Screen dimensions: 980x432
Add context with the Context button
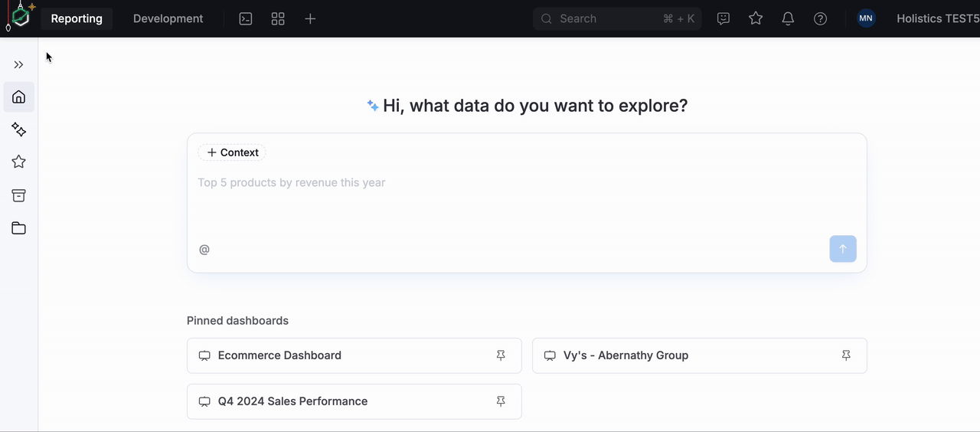coord(232,152)
